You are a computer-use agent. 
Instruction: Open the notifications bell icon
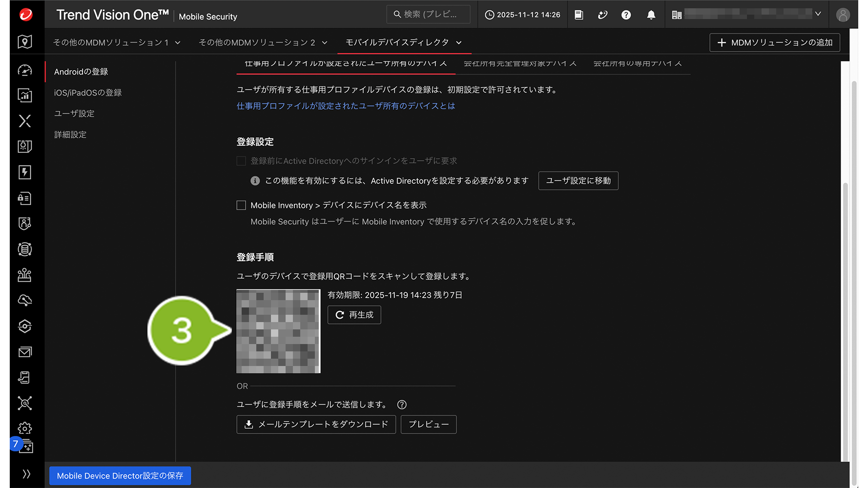[x=651, y=15]
